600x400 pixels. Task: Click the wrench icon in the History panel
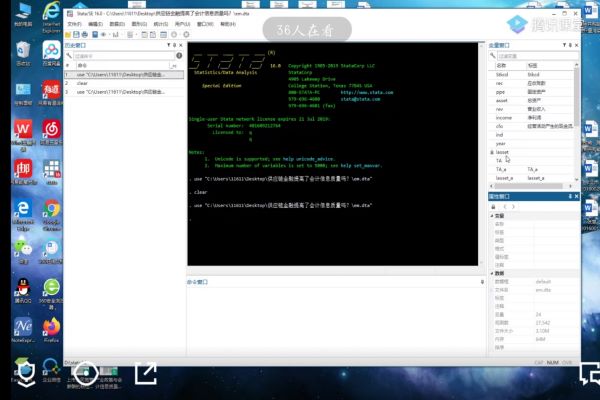click(x=69, y=56)
